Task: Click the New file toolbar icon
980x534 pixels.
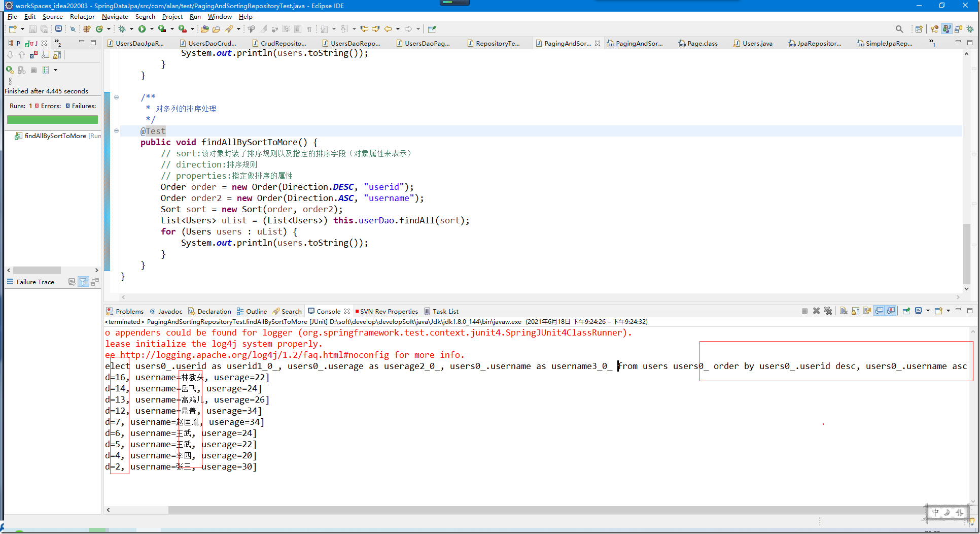Action: [13, 29]
